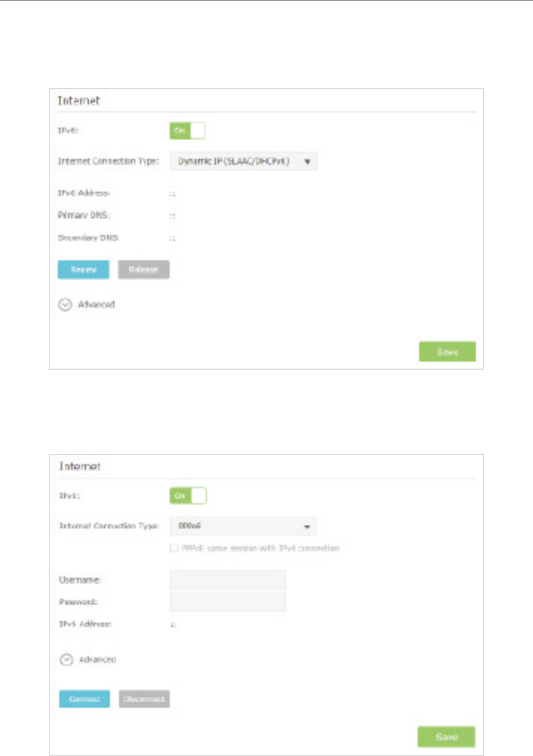The image size is (533, 756).
Task: Open the Dynamic IP (SLAAC/DHCPv6) connection type dropdown
Action: [x=243, y=162]
